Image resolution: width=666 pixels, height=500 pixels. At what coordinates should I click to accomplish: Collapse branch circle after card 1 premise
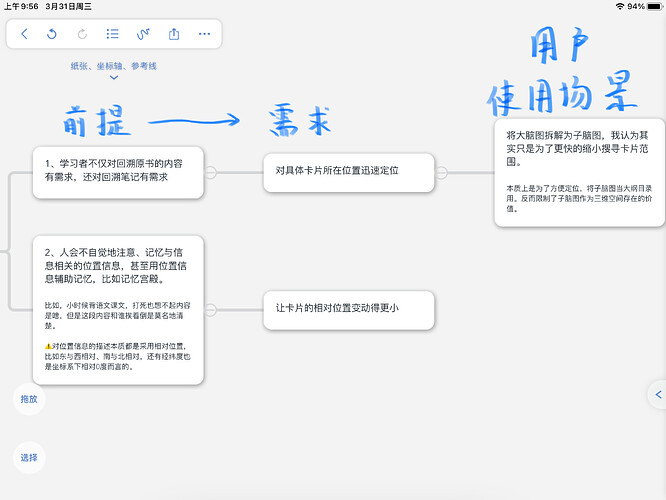(x=211, y=172)
